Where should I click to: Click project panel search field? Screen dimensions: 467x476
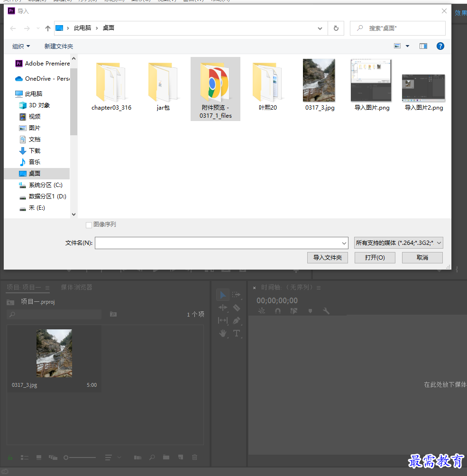[x=54, y=314]
